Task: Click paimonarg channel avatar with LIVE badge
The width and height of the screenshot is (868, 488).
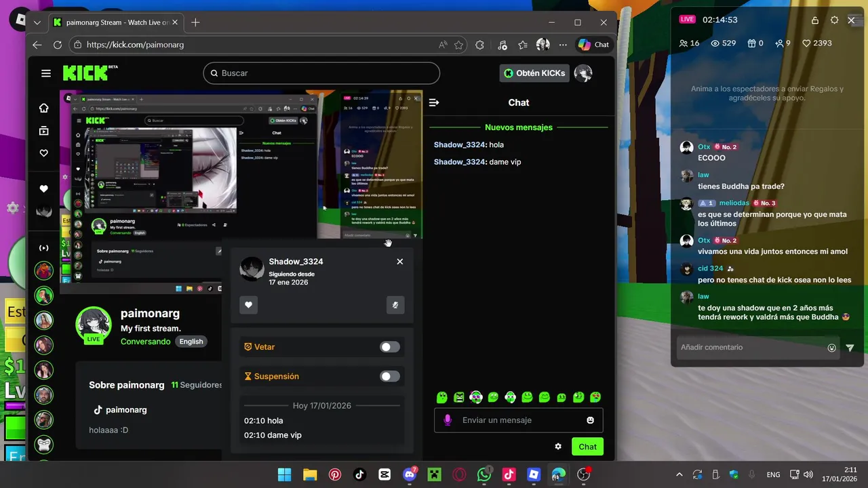Action: pos(94,326)
